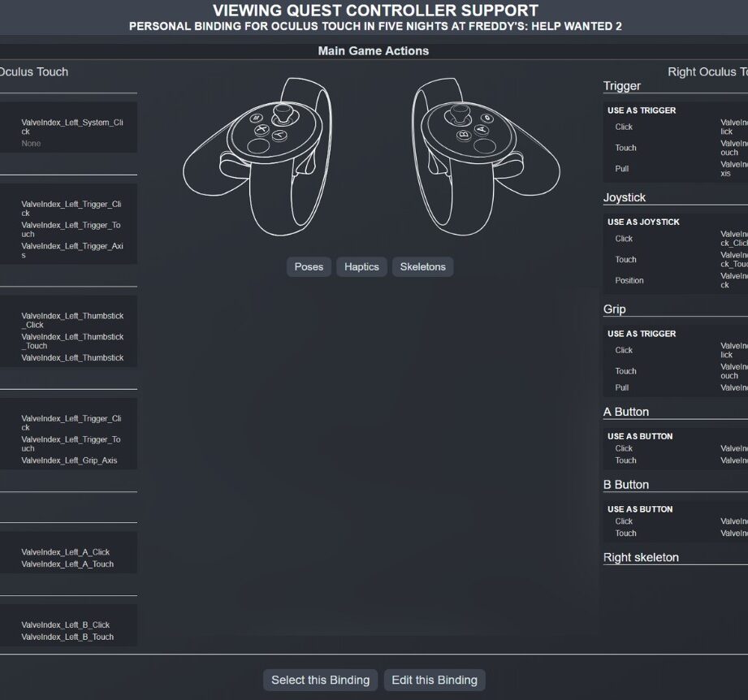Open the Poses panel

[x=309, y=266]
